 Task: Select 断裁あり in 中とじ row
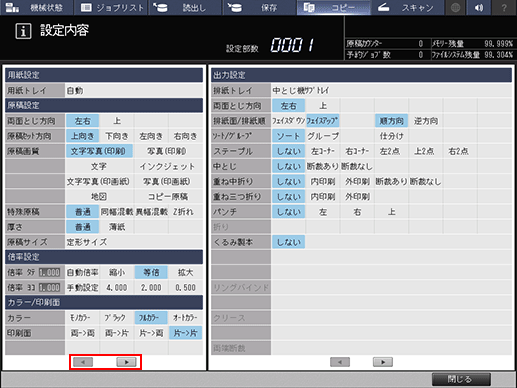click(x=323, y=166)
